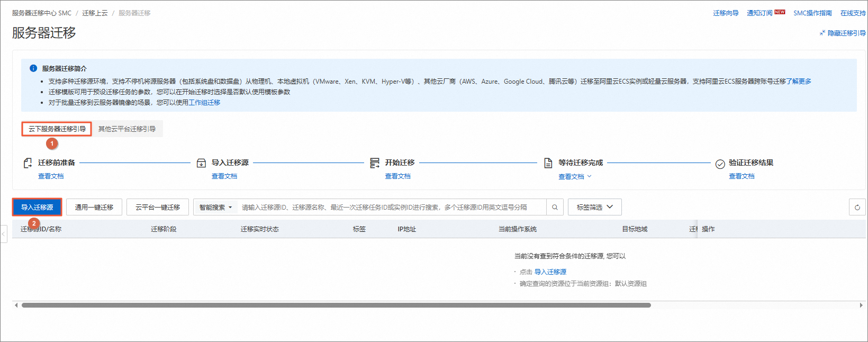Click the 操作 column header

tap(708, 229)
